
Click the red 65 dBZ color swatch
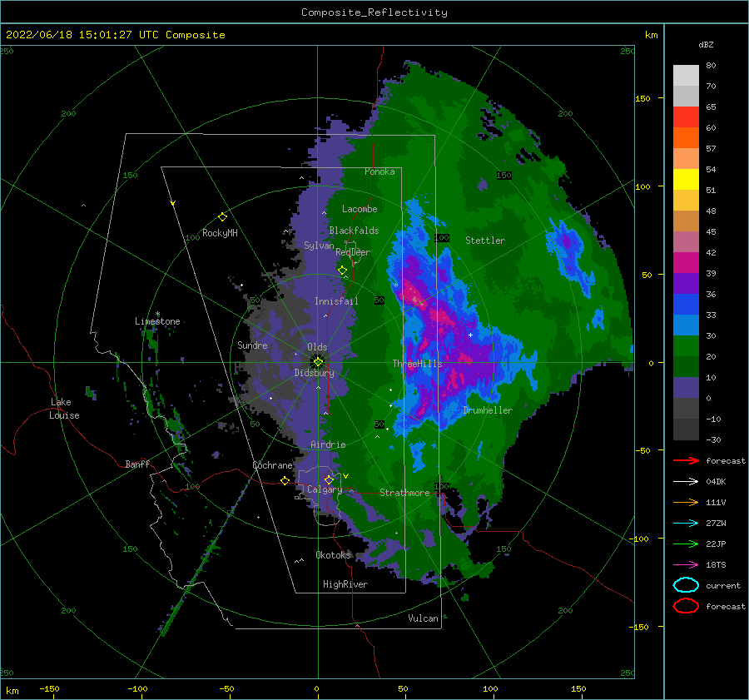coord(686,117)
